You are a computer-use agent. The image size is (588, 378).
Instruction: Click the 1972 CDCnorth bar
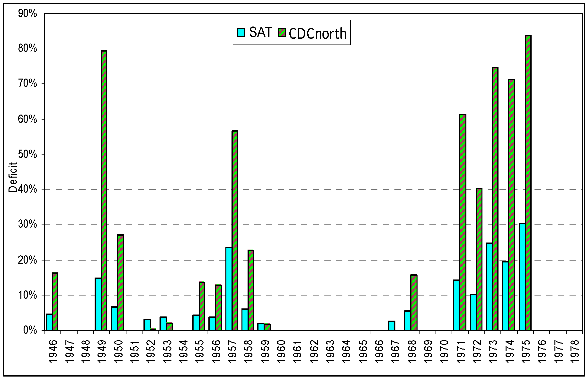click(x=479, y=259)
